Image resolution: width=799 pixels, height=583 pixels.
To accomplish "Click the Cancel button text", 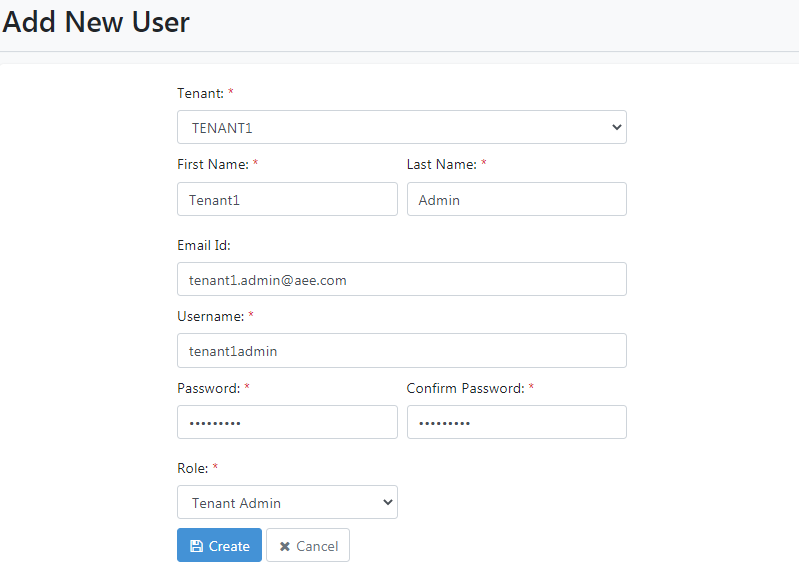I will coord(317,546).
